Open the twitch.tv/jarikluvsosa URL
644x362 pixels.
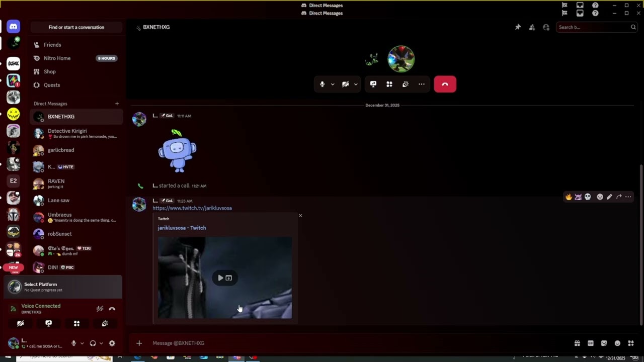[192, 208]
